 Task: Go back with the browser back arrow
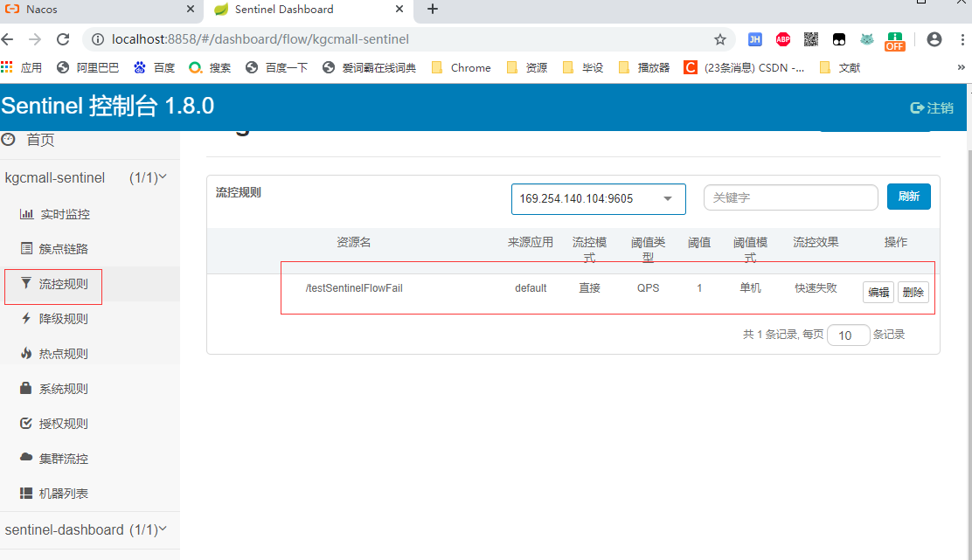click(x=8, y=39)
